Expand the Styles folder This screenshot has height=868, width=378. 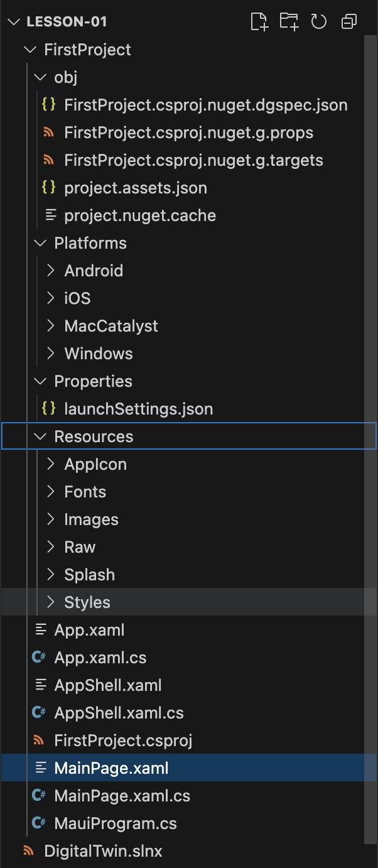coord(51,602)
